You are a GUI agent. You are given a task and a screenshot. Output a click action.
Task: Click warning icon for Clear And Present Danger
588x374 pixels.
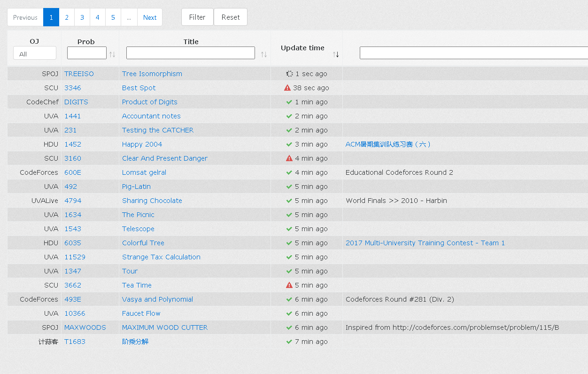289,158
